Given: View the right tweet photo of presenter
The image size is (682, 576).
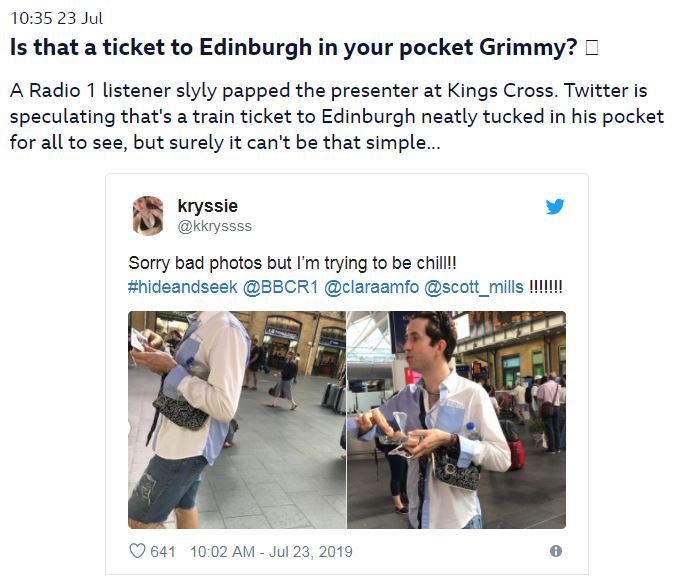Looking at the screenshot, I should [x=457, y=420].
